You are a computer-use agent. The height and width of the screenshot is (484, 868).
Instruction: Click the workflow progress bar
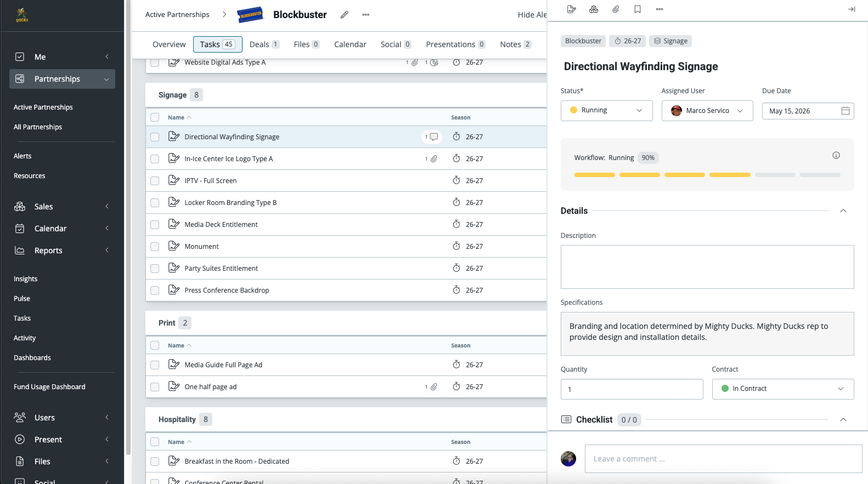tap(707, 175)
